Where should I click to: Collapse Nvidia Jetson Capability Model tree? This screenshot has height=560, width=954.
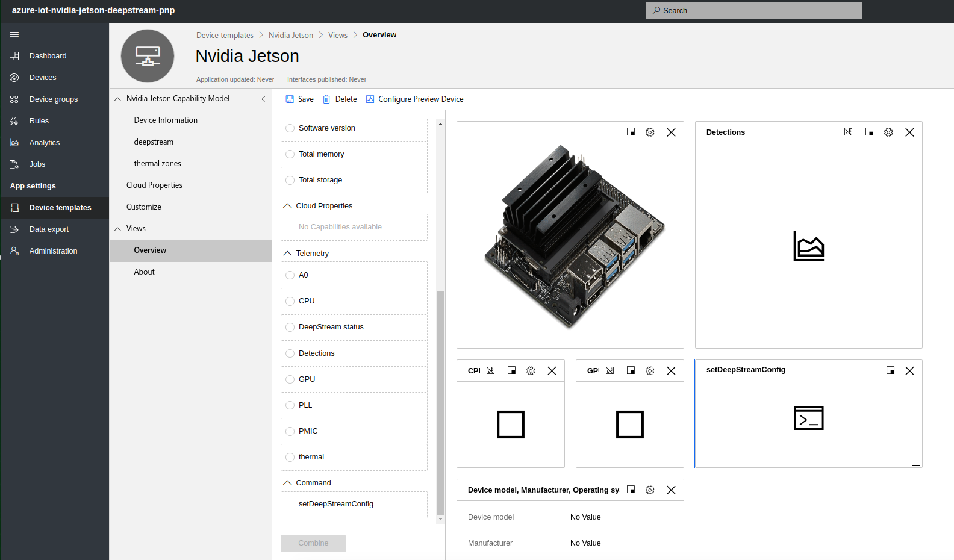coord(118,99)
